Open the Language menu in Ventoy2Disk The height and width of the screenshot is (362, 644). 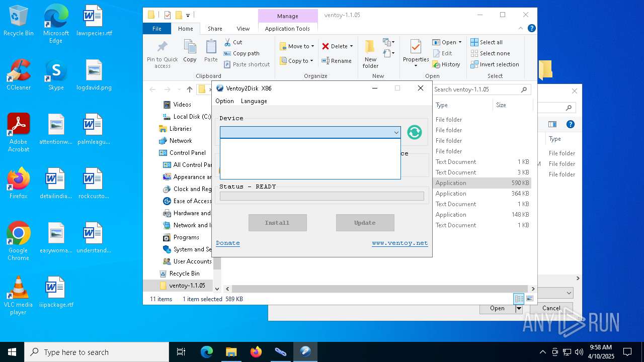pos(254,101)
